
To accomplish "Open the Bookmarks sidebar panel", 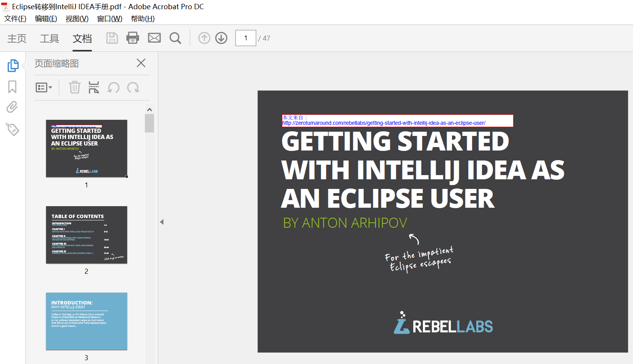I will click(12, 87).
